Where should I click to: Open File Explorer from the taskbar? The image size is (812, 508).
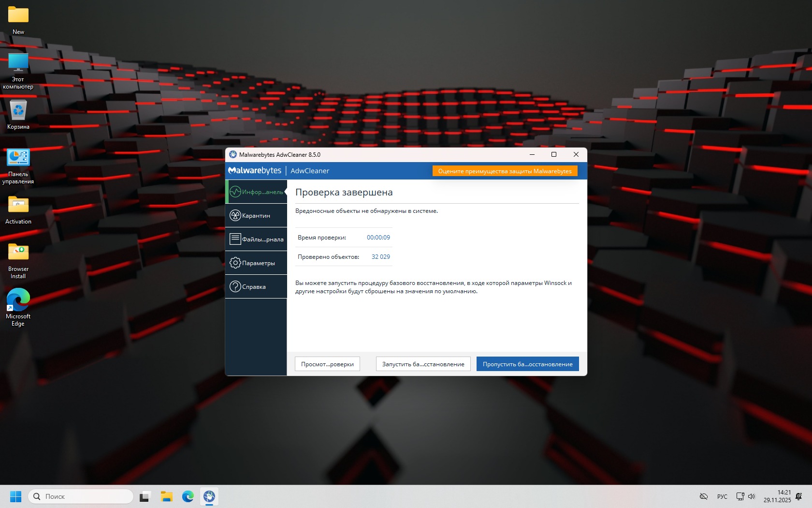[167, 496]
